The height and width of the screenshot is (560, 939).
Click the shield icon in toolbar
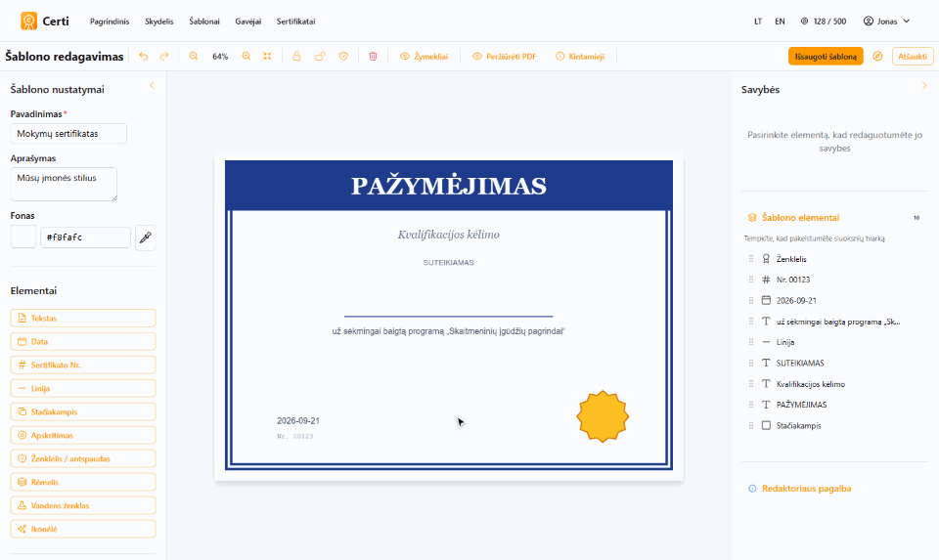343,57
